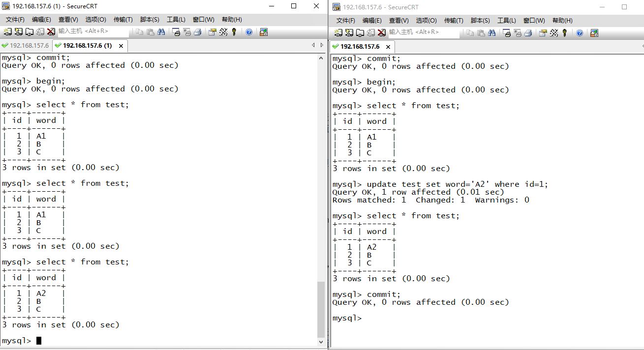644x350 pixels.
Task: Click Copy icon in right window toolbar
Action: [x=470, y=32]
